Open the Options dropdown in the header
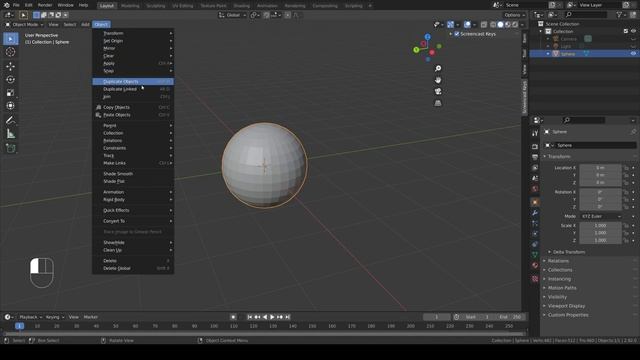 514,15
